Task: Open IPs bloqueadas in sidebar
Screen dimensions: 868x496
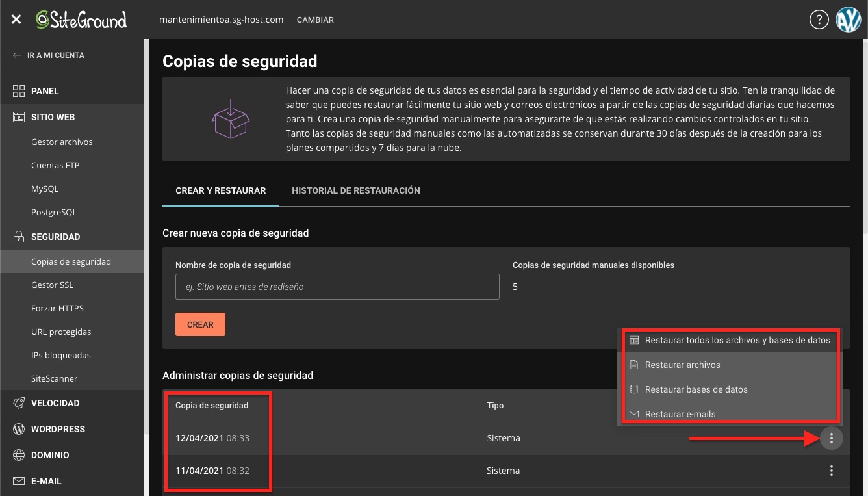Action: (x=61, y=355)
